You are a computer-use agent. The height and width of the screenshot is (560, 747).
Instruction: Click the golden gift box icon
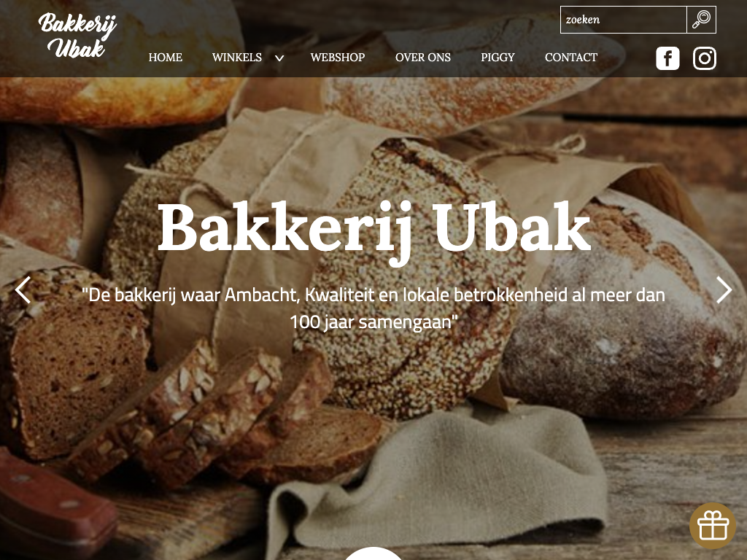coord(713,526)
